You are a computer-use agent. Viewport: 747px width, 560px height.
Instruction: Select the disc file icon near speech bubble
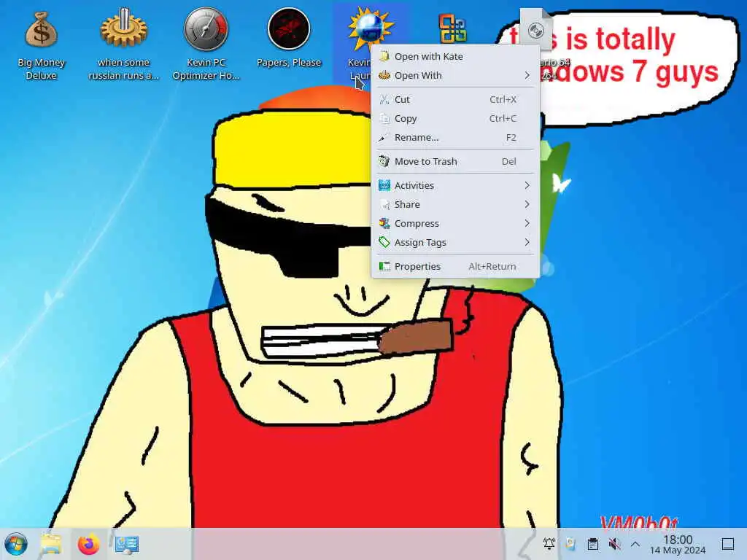[536, 28]
